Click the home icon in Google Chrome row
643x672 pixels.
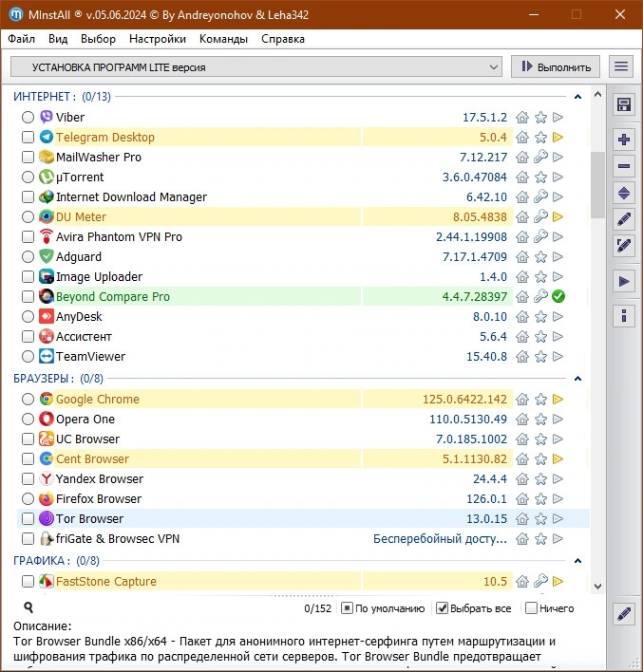[522, 399]
